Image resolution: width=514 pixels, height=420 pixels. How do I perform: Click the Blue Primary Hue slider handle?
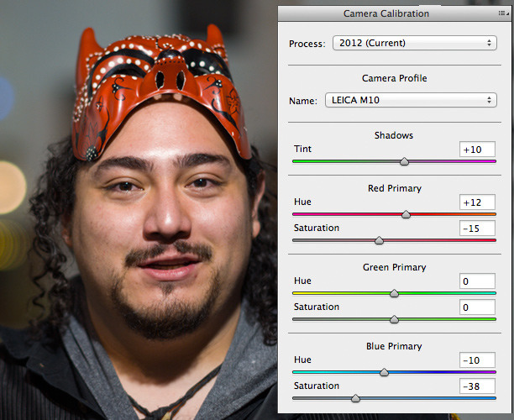[x=384, y=371]
